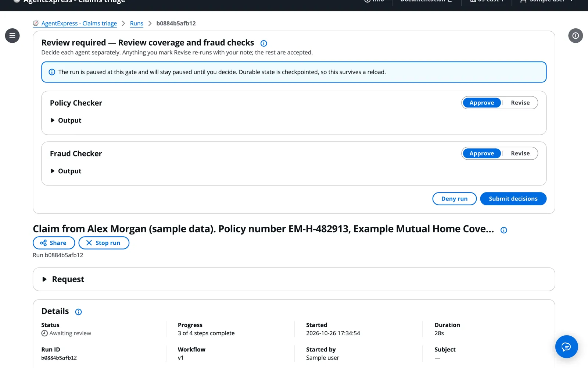This screenshot has width=588, height=368.
Task: Click the b0884b5afb12 breadcrumb text
Action: tap(176, 24)
